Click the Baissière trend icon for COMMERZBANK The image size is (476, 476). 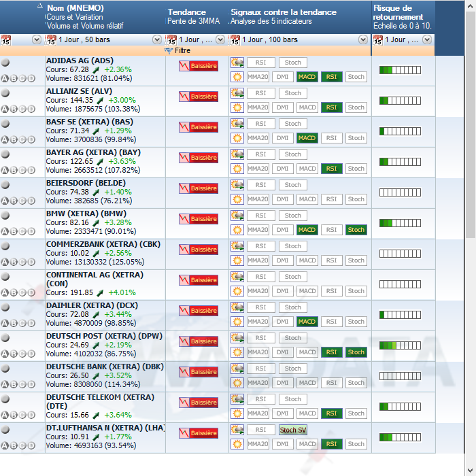click(199, 250)
